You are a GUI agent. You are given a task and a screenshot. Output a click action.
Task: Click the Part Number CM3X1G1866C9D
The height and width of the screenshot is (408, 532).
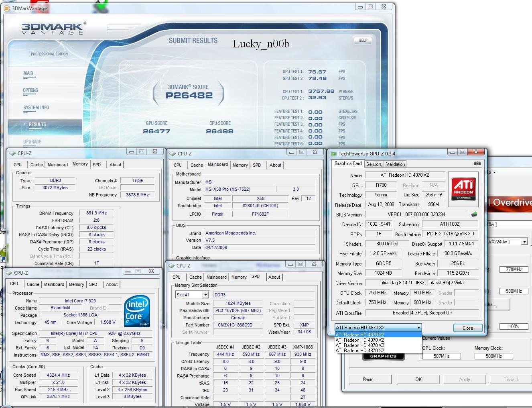238,325
